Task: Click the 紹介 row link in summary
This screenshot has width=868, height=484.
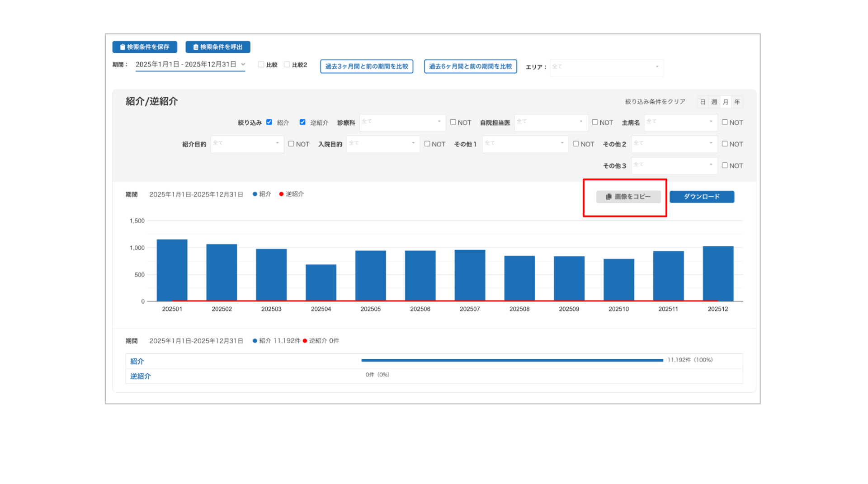Action: [x=137, y=361]
